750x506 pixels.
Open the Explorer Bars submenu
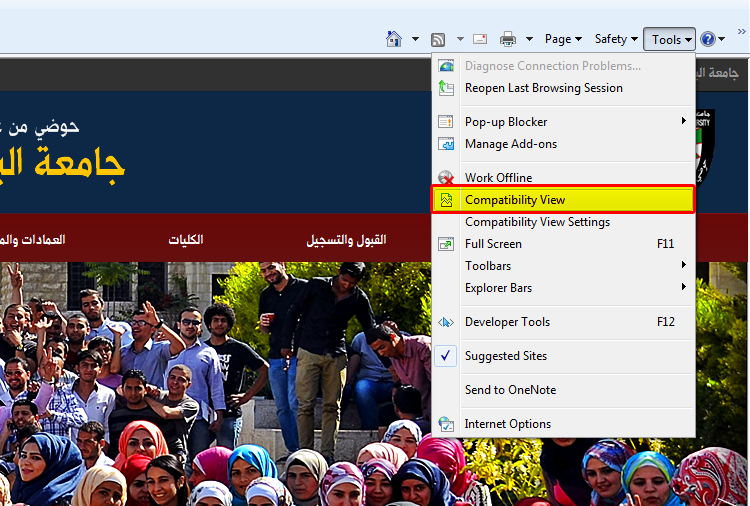pos(563,288)
